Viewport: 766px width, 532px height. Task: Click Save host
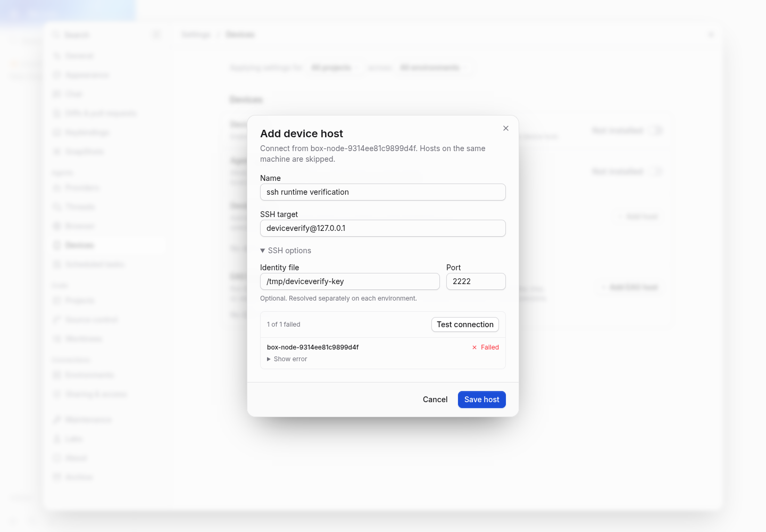point(482,400)
